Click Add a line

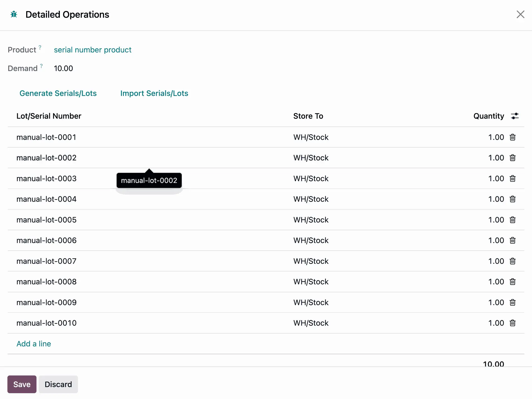(34, 344)
